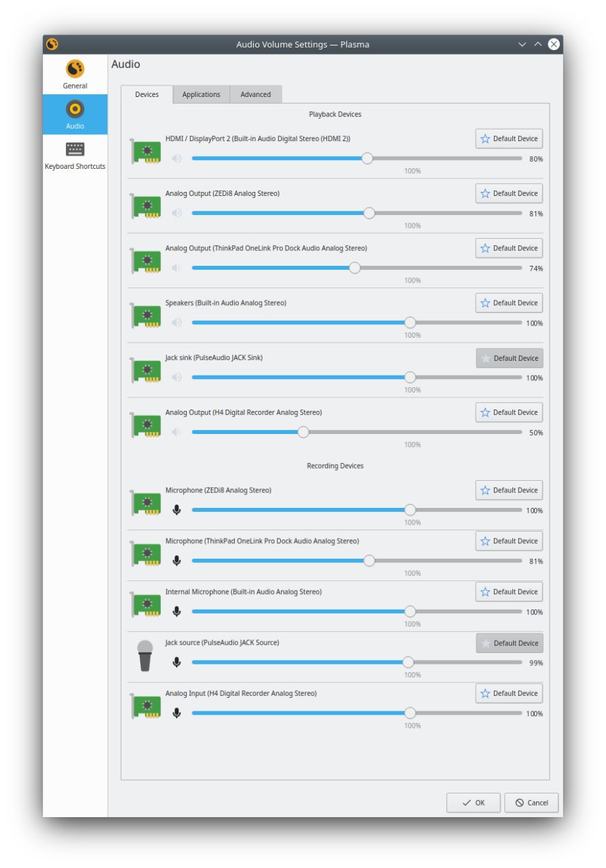Click the sound card icon beside Jack sink
This screenshot has height=868, width=606.
pyautogui.click(x=146, y=371)
